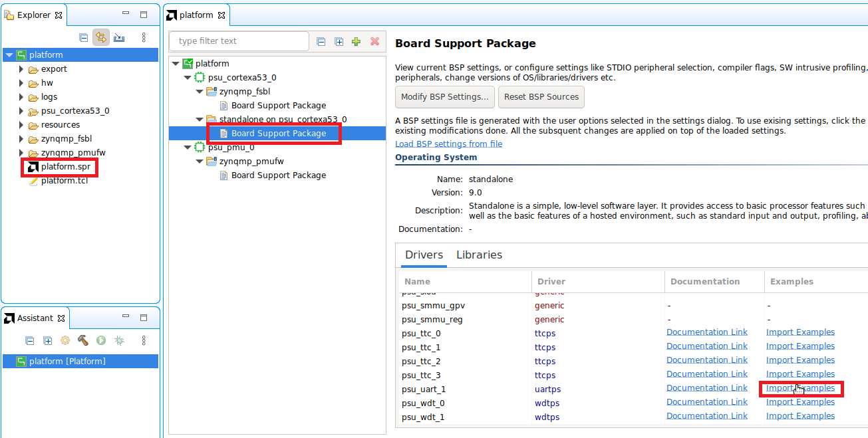
Task: Select the Drivers tab
Action: [424, 255]
